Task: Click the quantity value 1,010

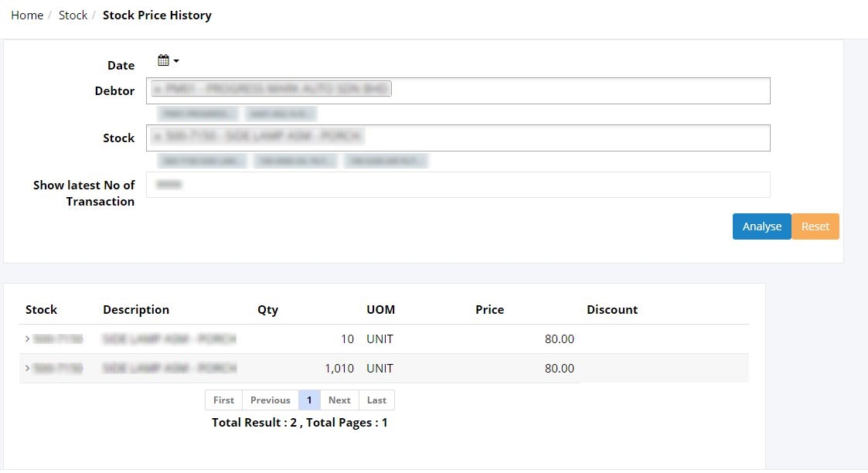Action: pyautogui.click(x=339, y=368)
